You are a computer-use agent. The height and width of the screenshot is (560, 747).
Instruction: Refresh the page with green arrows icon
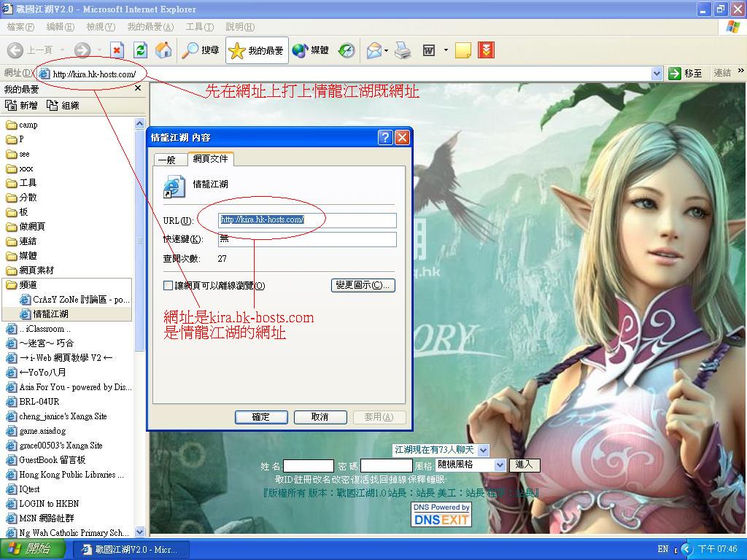tap(140, 50)
